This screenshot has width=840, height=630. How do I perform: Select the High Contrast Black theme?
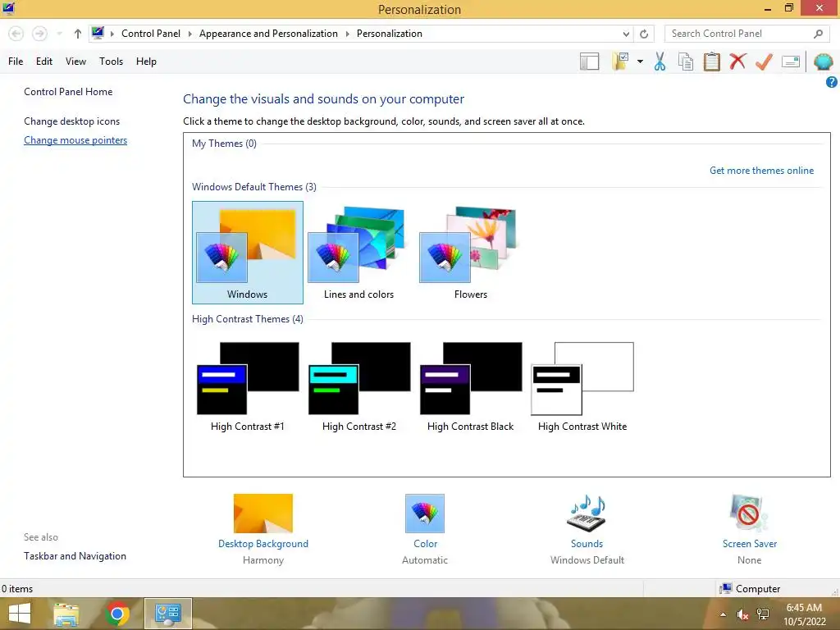tap(470, 386)
